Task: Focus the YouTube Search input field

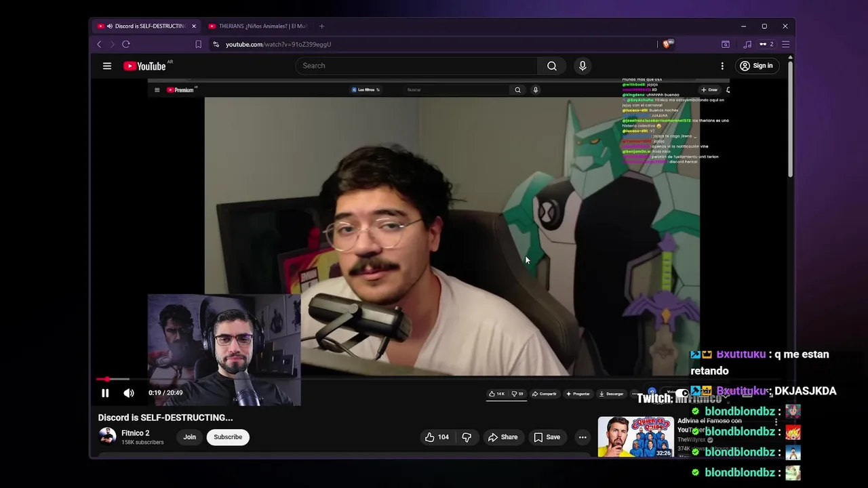Action: point(416,66)
